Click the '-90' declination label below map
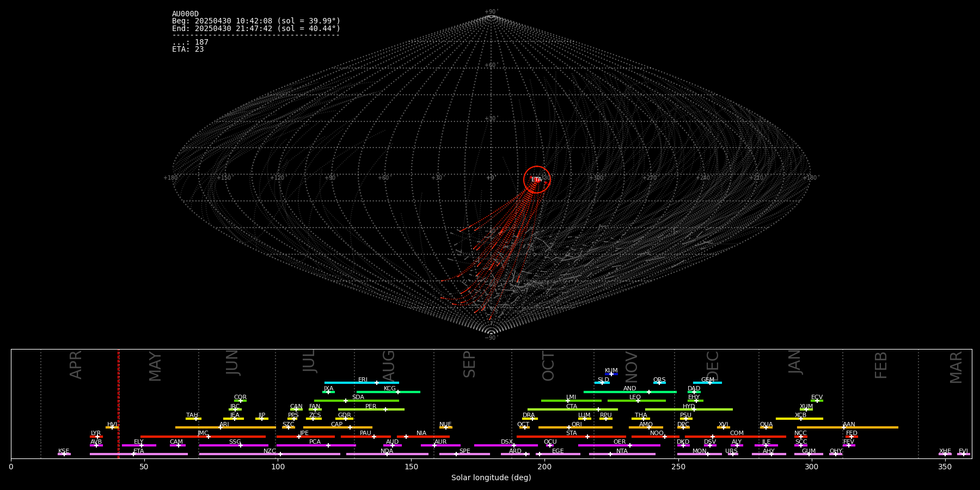980x490 pixels. pos(491,338)
